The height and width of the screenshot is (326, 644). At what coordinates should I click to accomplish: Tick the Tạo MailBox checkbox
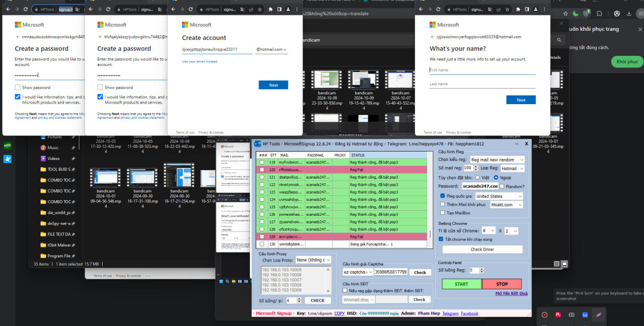443,213
